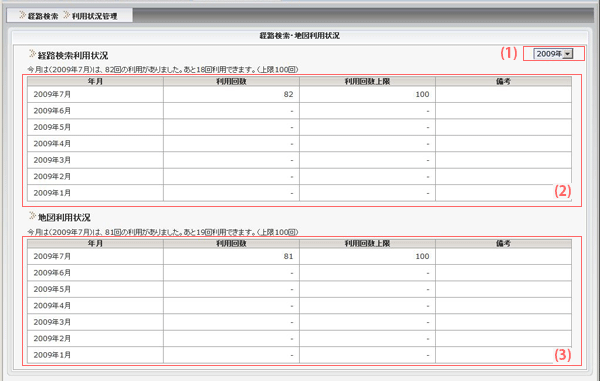
Task: Select 2009年1月 row in route search table
Action: coord(299,193)
